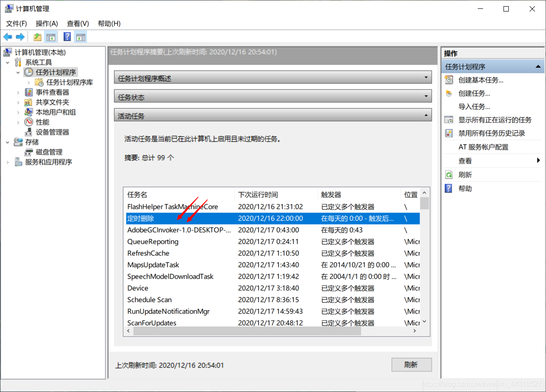The height and width of the screenshot is (392, 546).
Task: Expand the 服务和应用程序 tree node
Action: click(8, 162)
